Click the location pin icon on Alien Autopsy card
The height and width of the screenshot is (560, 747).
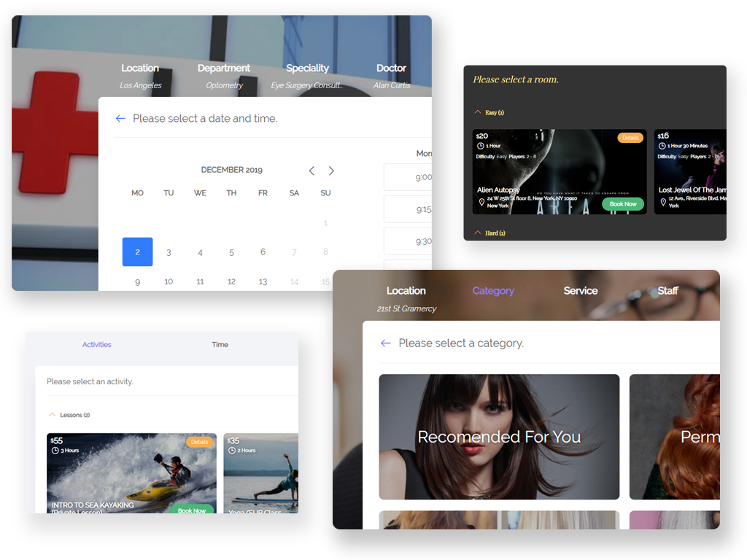pos(481,202)
